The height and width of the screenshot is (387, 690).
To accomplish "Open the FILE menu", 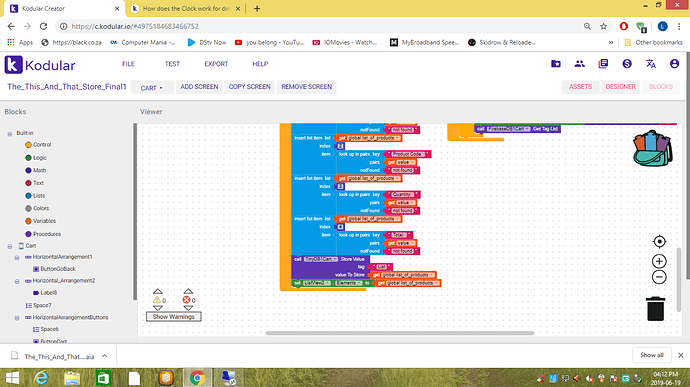I will click(x=128, y=64).
